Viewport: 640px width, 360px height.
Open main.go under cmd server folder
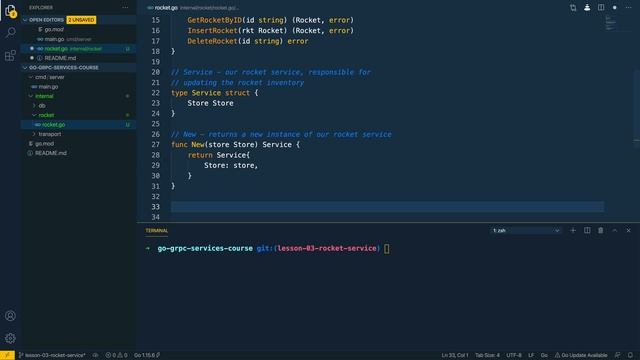(x=48, y=87)
